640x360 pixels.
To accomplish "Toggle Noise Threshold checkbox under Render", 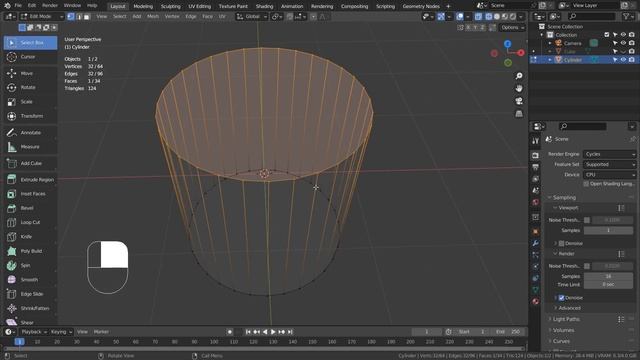I will [x=587, y=266].
